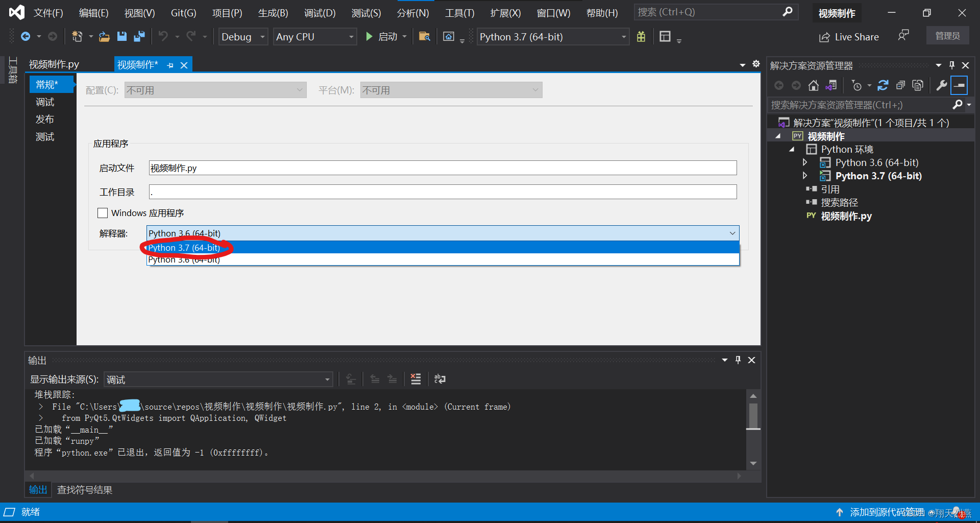Select the 调试 properties page tab
Viewport: 980px width, 523px height.
coord(45,102)
